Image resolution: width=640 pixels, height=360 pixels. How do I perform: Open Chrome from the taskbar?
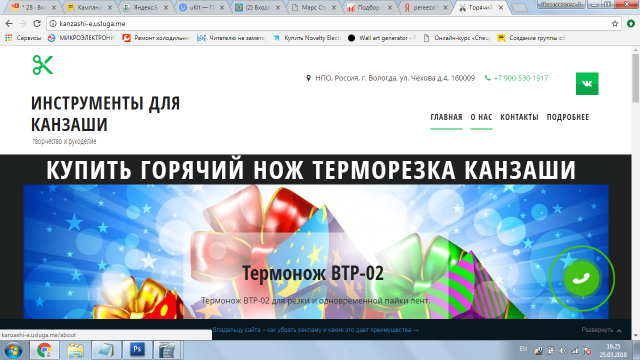44,350
